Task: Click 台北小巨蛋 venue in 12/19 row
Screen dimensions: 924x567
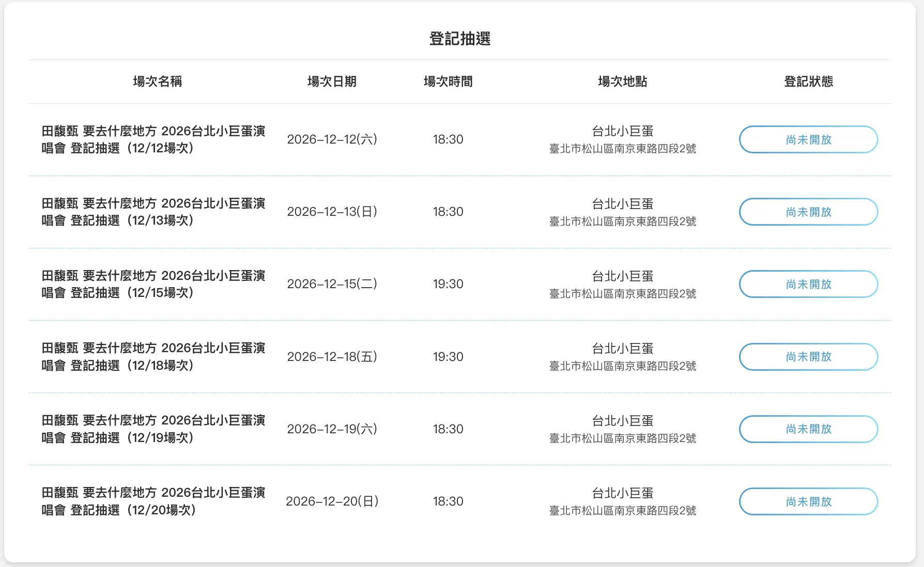Action: (x=623, y=421)
